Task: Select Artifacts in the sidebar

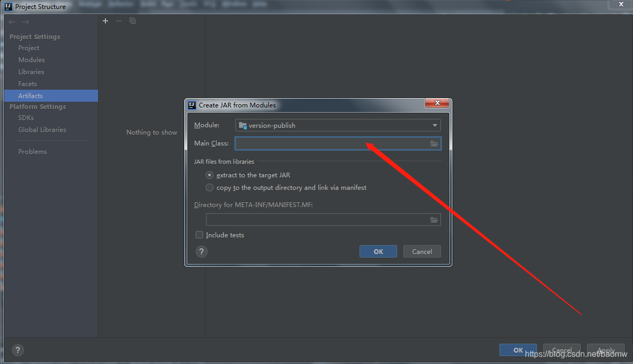Action: 51,96
